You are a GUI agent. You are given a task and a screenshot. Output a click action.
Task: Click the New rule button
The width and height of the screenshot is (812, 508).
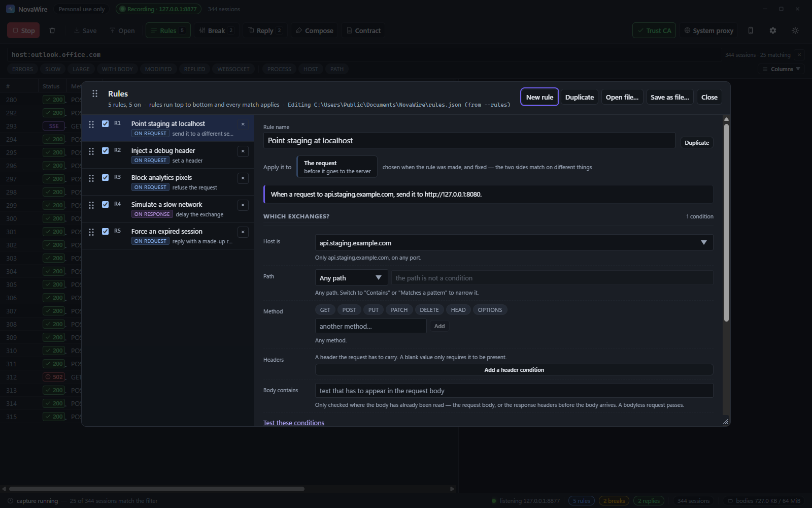coord(539,97)
